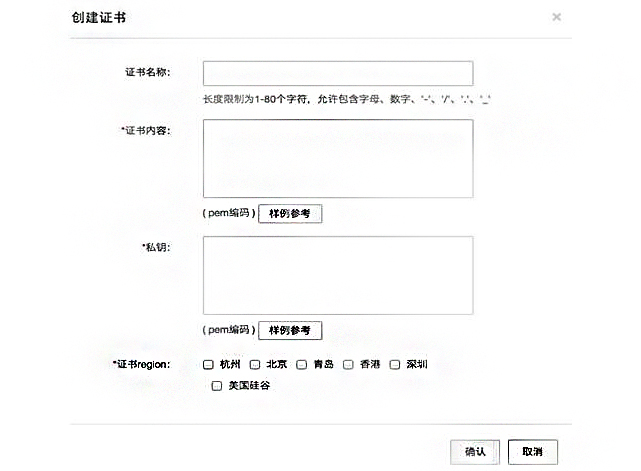Click inside the 证书内容 textarea
Viewport: 641px width, 471px height.
click(x=338, y=159)
